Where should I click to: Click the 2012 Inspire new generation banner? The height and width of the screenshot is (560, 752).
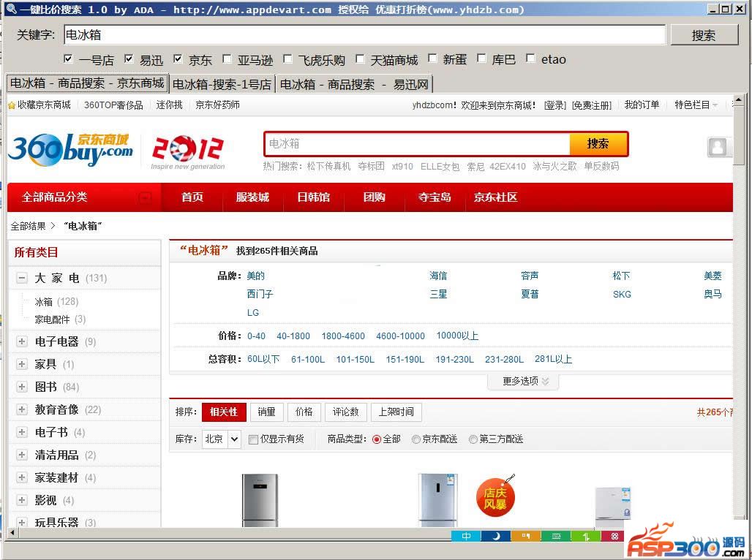point(188,153)
